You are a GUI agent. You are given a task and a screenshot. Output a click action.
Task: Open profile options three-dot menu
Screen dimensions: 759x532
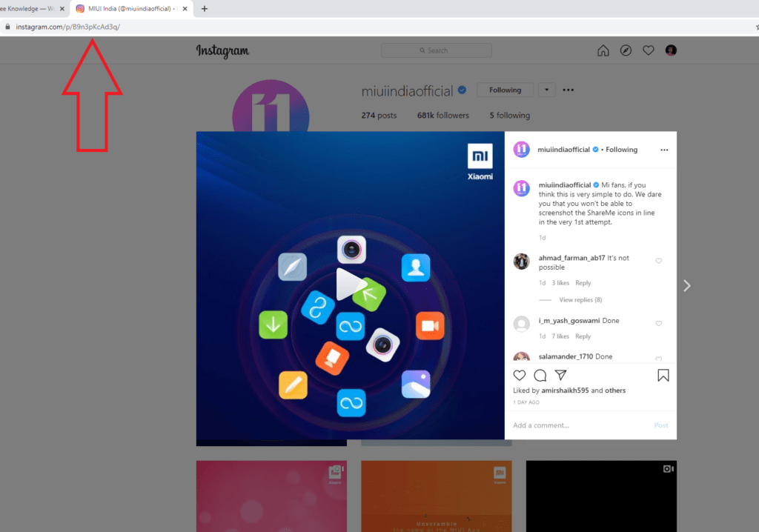click(x=569, y=90)
